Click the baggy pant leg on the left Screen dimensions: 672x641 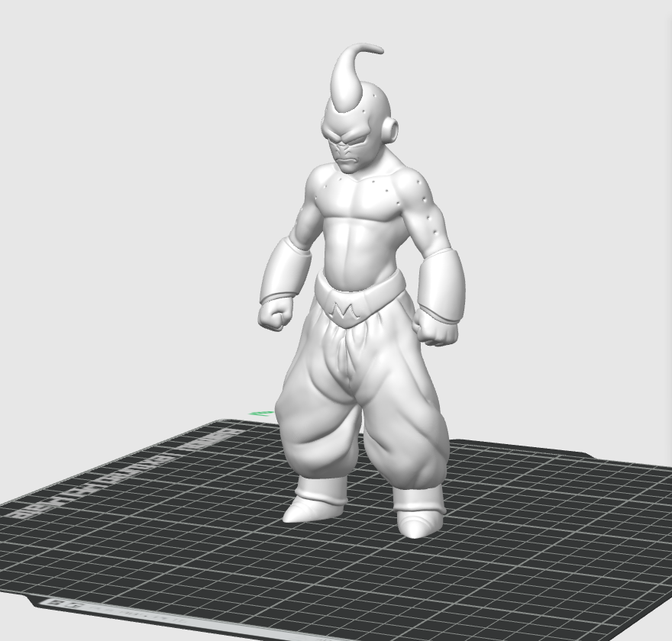coord(318,424)
